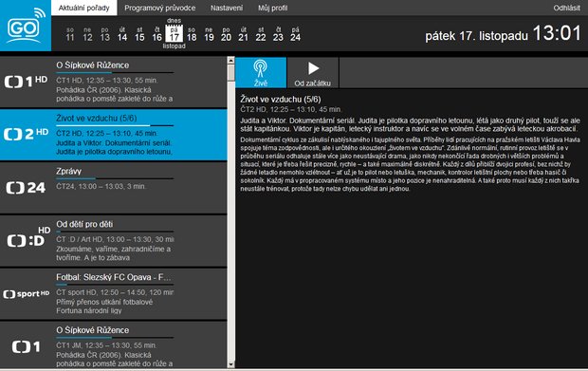Screen dimensions: 588x371
Task: Go to the Aktuální pořady tab
Action: 84,8
